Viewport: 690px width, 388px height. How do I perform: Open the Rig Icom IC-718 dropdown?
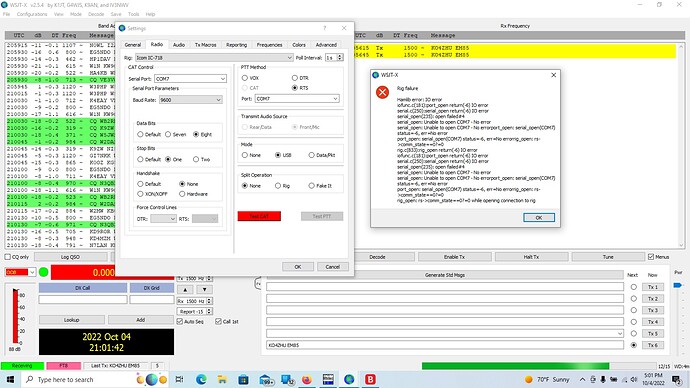coord(214,58)
